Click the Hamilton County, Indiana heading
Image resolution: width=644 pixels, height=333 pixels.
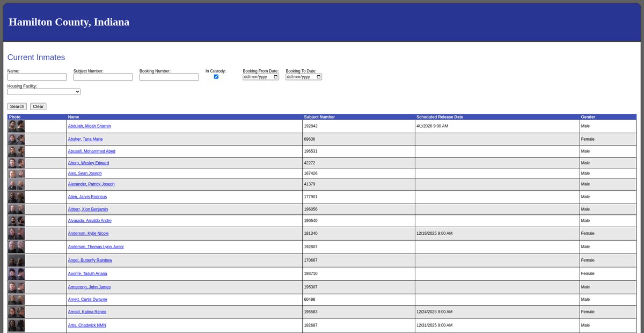click(x=69, y=23)
